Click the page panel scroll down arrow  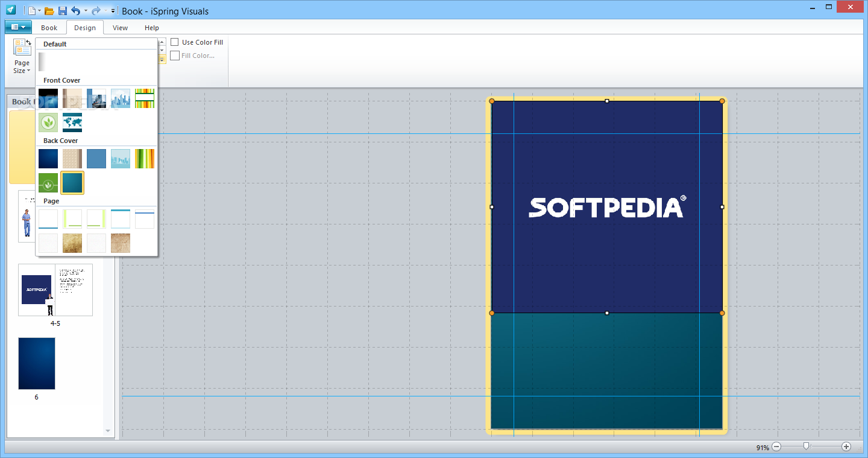pyautogui.click(x=108, y=431)
